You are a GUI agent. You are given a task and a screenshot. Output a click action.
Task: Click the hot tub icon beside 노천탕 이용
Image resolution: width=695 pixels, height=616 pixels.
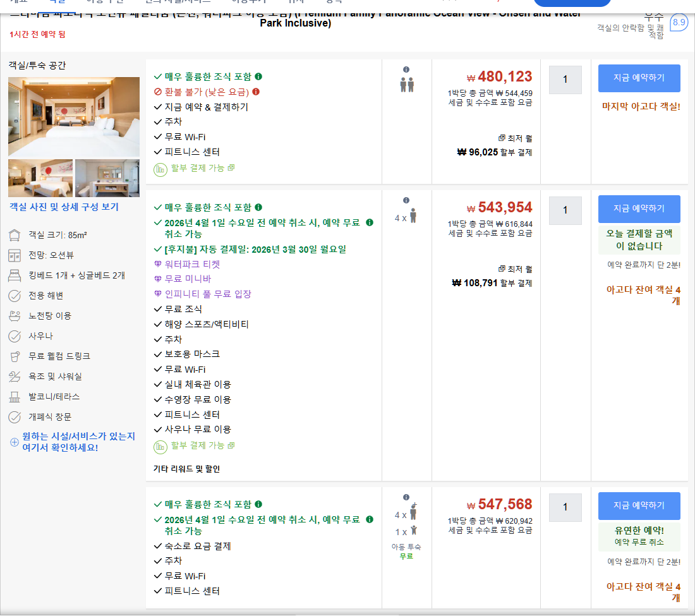[x=15, y=316]
